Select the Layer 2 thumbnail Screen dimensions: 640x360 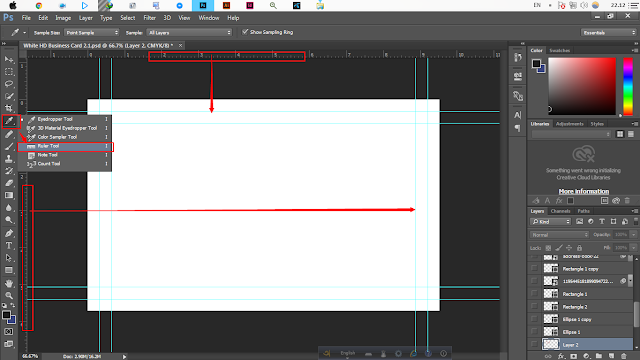pos(551,344)
